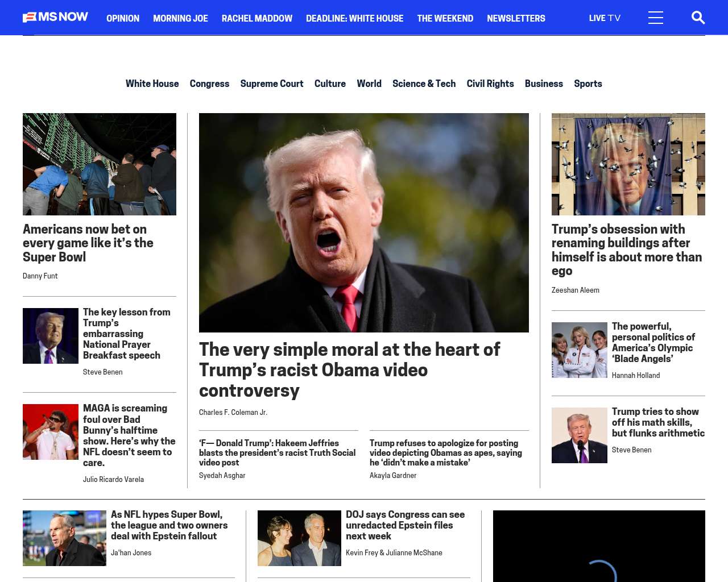728x582 pixels.
Task: View author Hannah Holland
Action: point(636,376)
